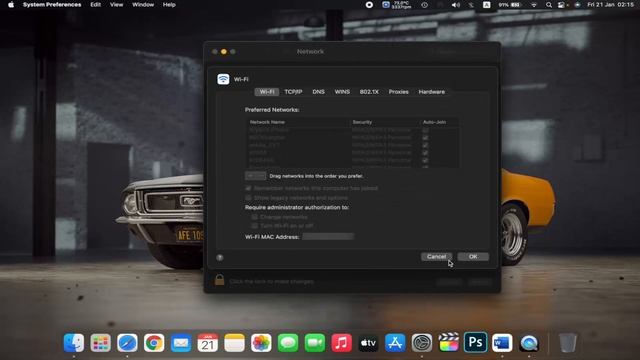The height and width of the screenshot is (360, 640).
Task: Click the Wi-Fi MAC Address field
Action: pos(328,236)
